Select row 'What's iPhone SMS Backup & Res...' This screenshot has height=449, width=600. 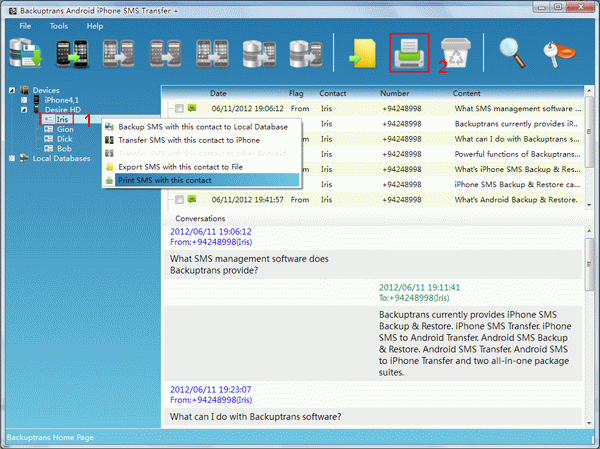click(x=376, y=169)
